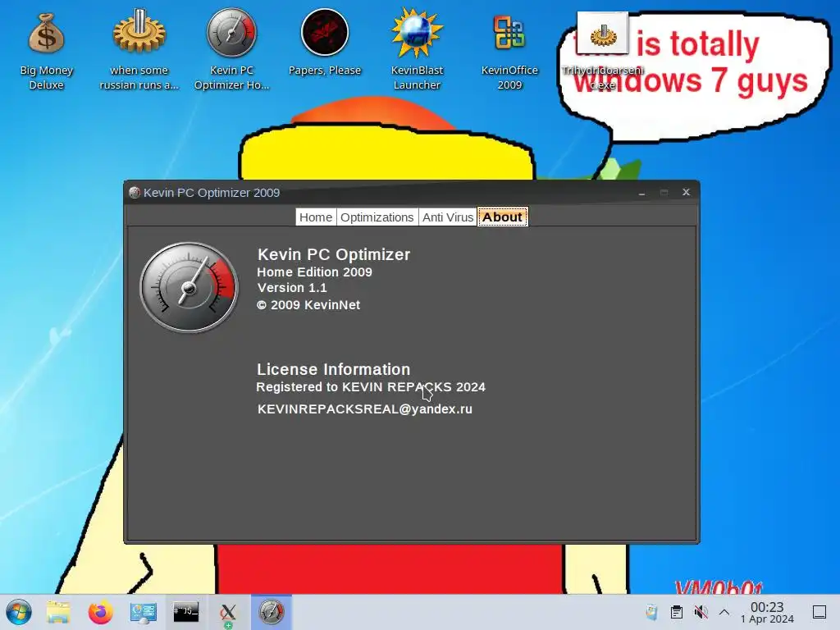The width and height of the screenshot is (840, 630).
Task: Open the Start menu orb
Action: 19,612
